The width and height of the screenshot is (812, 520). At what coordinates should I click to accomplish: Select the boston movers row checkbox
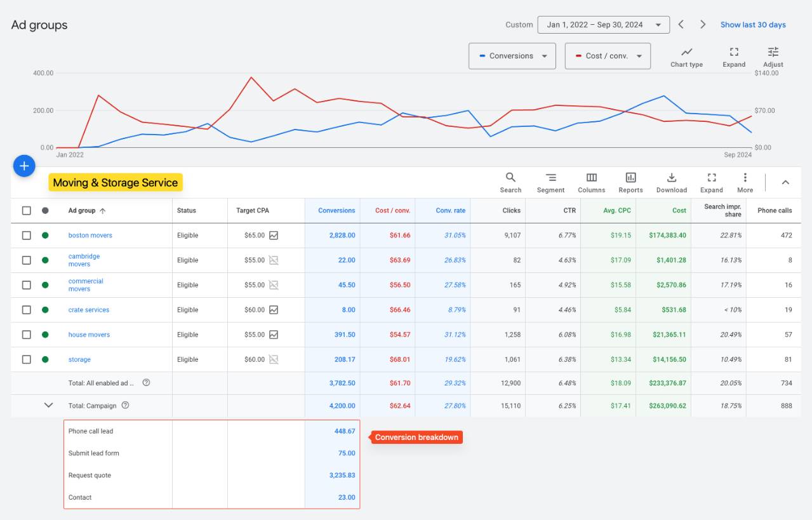[x=27, y=236]
